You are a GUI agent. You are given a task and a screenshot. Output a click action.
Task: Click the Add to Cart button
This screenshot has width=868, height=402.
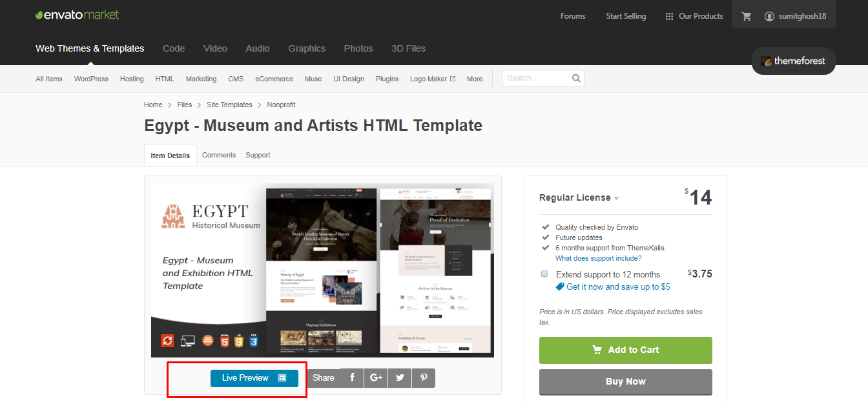(x=626, y=350)
